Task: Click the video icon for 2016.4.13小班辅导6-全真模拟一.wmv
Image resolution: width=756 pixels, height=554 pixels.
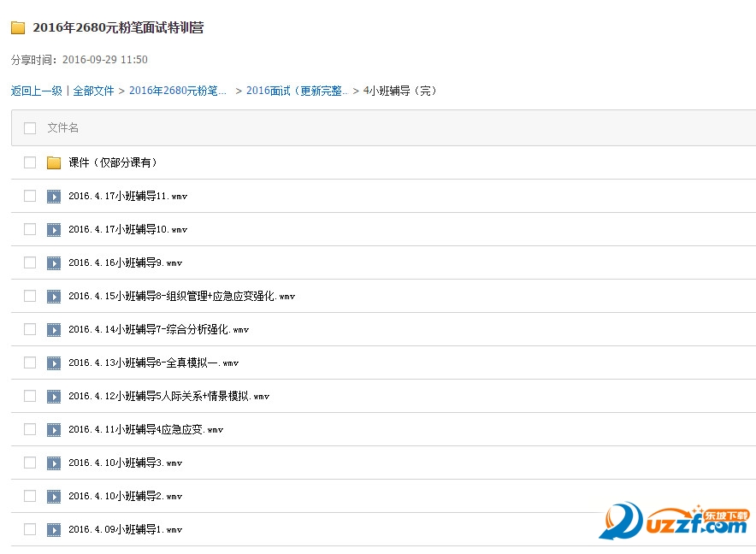Action: tap(54, 362)
